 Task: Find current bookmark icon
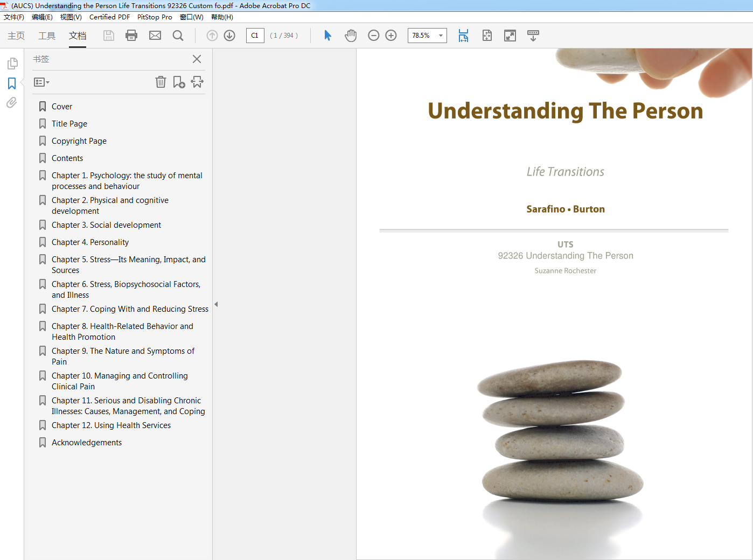pyautogui.click(x=197, y=82)
